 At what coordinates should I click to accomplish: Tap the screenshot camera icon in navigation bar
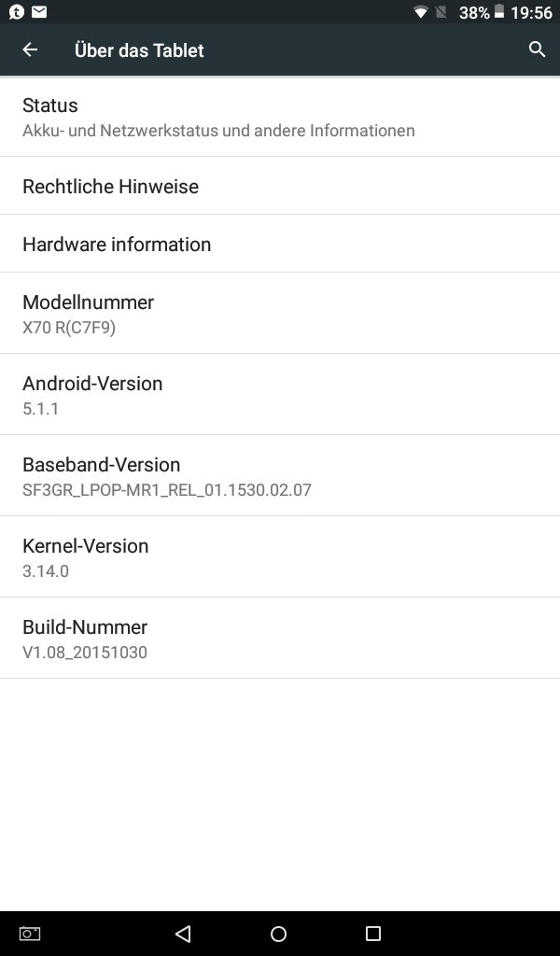30,934
